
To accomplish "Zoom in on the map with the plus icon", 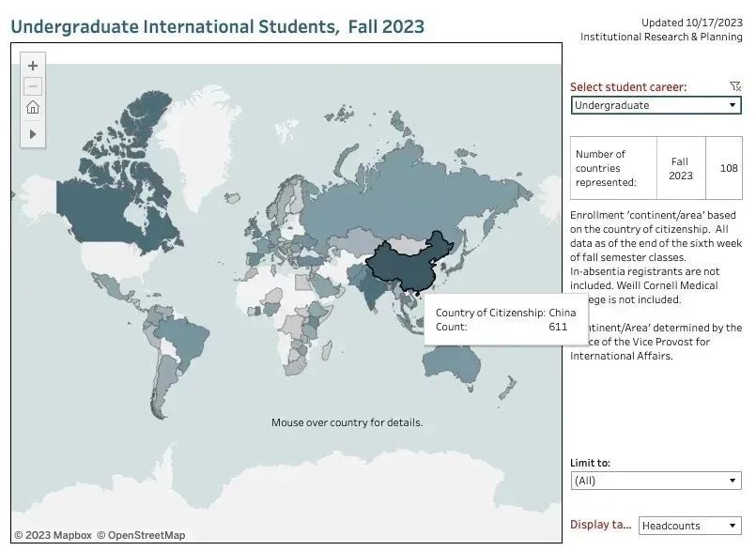I will point(32,66).
